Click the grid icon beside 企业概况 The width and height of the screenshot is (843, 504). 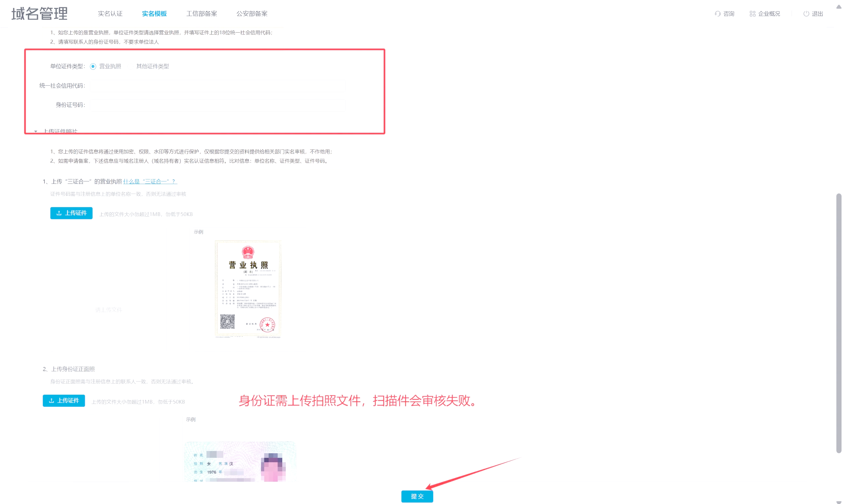coord(752,14)
